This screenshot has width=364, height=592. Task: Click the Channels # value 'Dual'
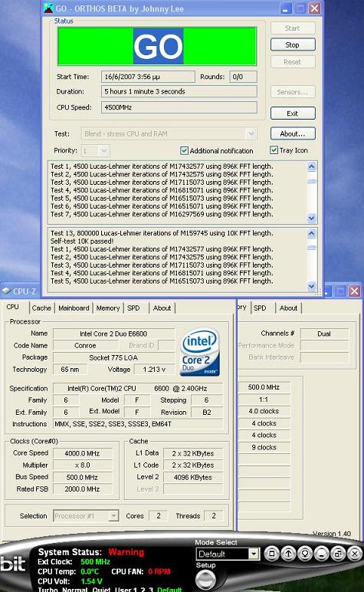324,334
